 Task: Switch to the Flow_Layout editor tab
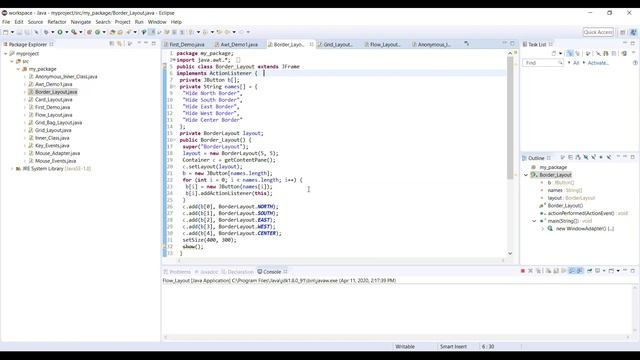pos(384,44)
